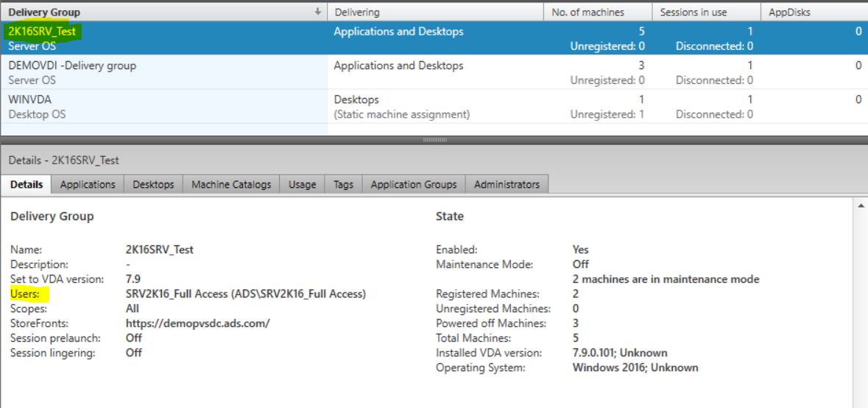The height and width of the screenshot is (408, 868).
Task: Sort by the Delivery Group column header
Action: 164,12
